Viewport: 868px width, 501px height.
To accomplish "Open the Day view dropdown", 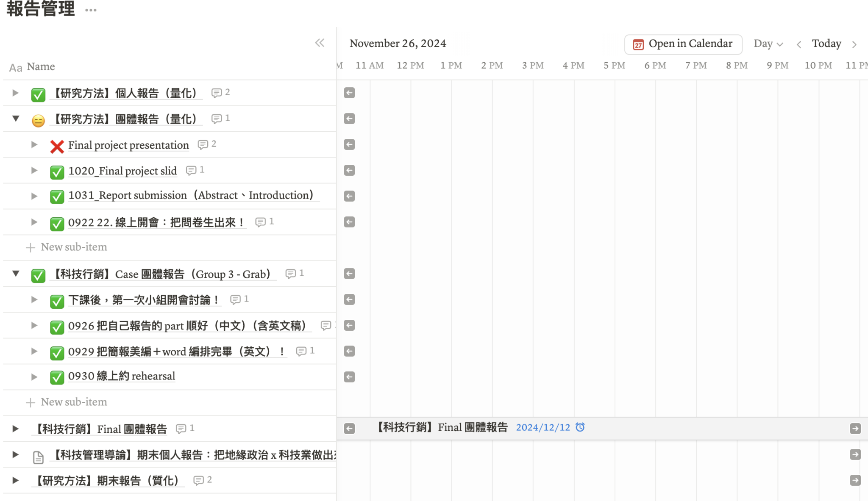I will pyautogui.click(x=768, y=44).
